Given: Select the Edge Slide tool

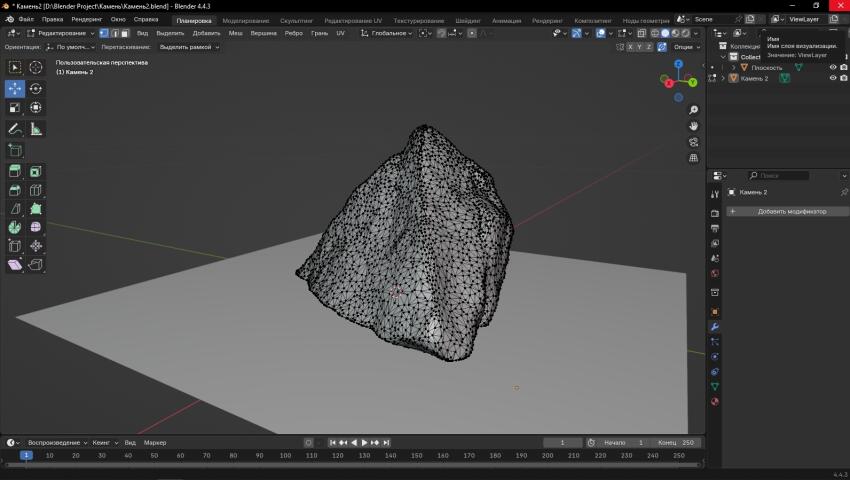Looking at the screenshot, I should pyautogui.click(x=15, y=246).
